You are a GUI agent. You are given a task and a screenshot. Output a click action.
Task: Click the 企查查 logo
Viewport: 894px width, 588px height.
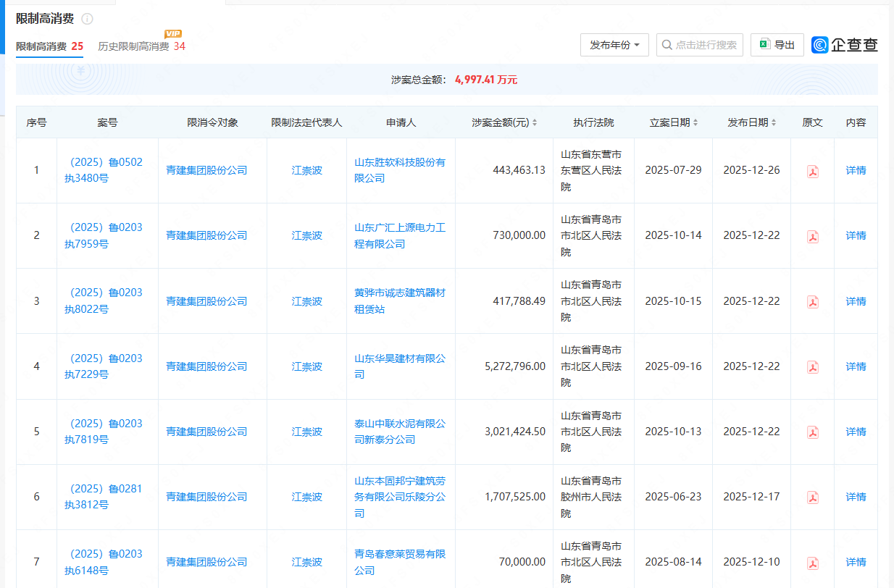click(845, 45)
